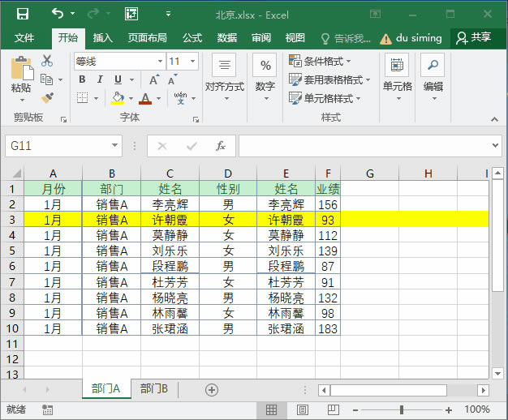Open the 对齐方式 alignment group
Image resolution: width=508 pixels, height=420 pixels.
pos(225,78)
